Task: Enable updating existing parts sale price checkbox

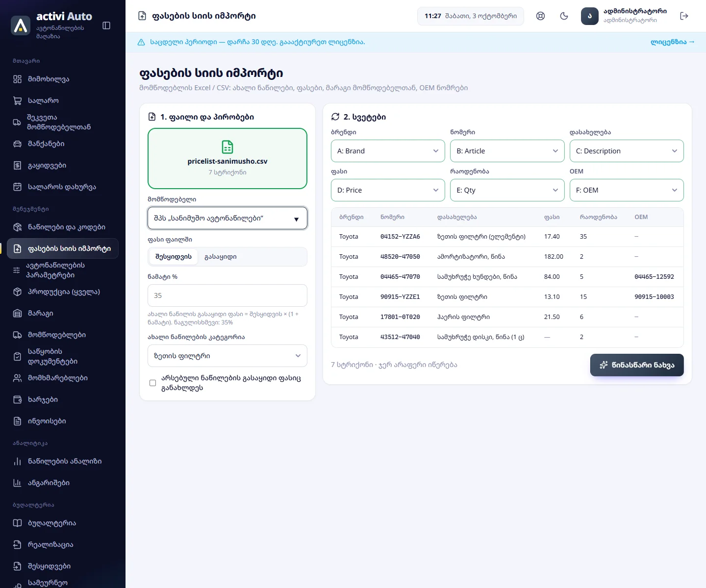Action: pos(153,383)
